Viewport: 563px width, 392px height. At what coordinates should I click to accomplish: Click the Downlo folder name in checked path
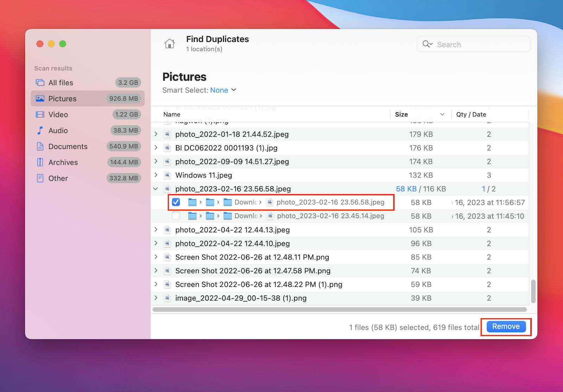coord(246,202)
